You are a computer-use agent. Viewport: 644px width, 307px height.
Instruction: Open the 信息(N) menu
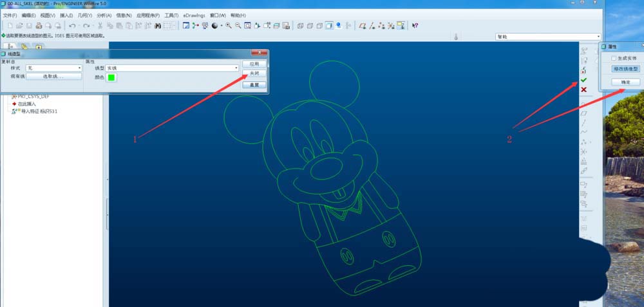tap(124, 15)
